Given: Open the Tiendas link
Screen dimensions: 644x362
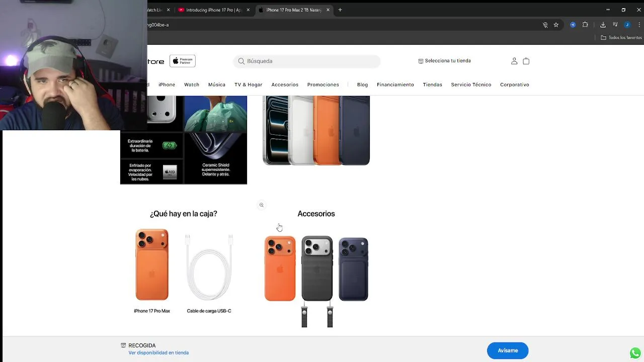Looking at the screenshot, I should pyautogui.click(x=432, y=84).
